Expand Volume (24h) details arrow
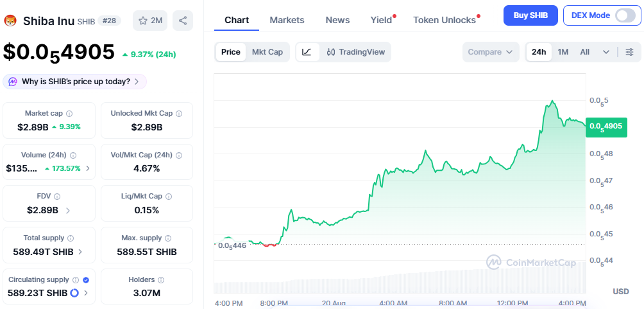This screenshot has width=644, height=309. tap(89, 168)
